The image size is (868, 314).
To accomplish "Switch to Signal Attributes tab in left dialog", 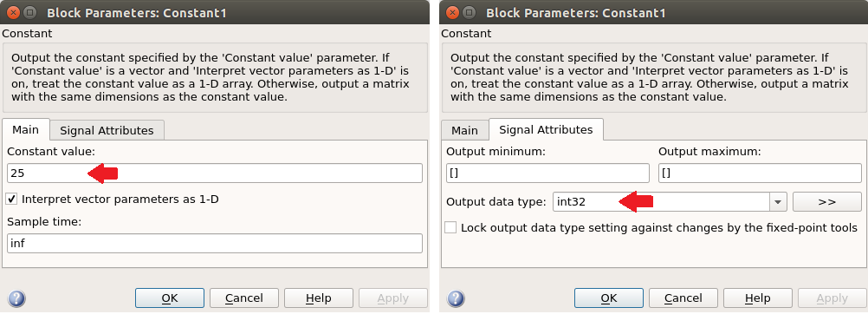I will 107,131.
